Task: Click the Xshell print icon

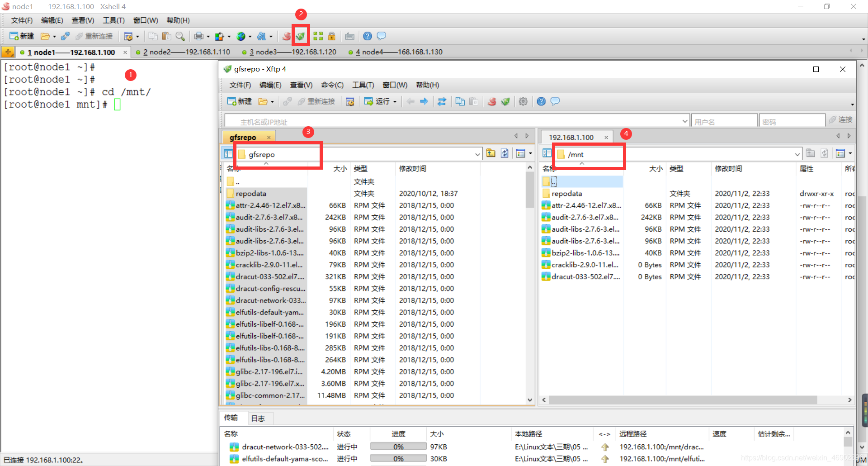Action: point(198,36)
